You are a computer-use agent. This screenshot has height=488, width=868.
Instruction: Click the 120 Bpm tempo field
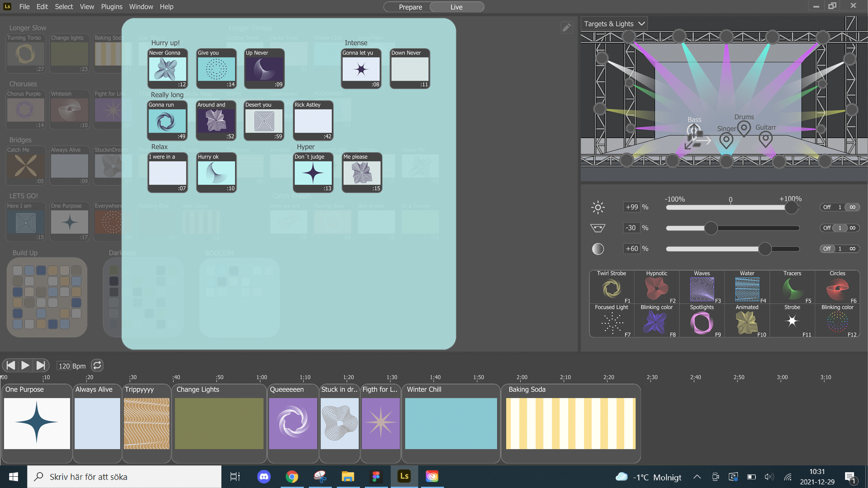pos(64,366)
